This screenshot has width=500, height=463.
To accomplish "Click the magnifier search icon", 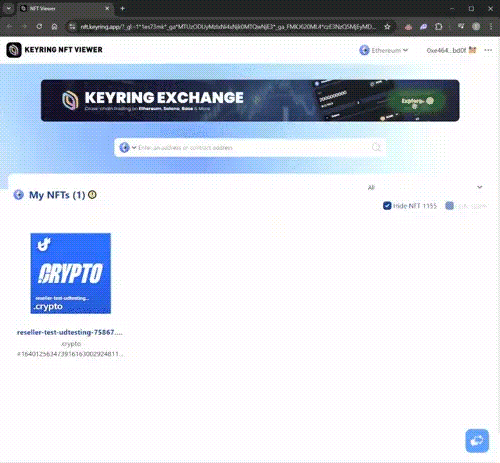I will [376, 147].
